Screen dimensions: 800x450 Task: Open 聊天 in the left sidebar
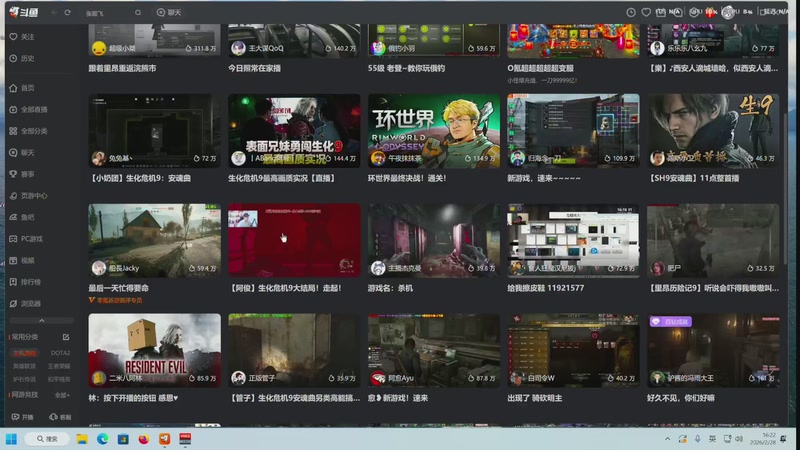click(22, 153)
